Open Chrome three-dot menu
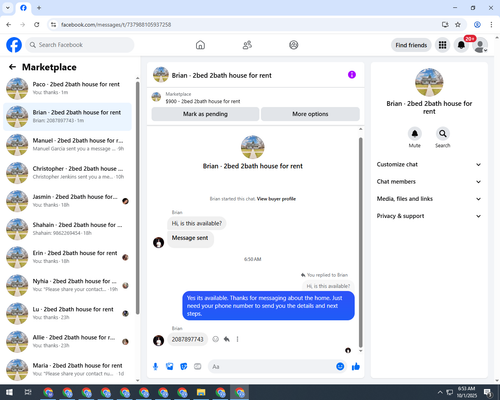500x400 pixels. (491, 25)
